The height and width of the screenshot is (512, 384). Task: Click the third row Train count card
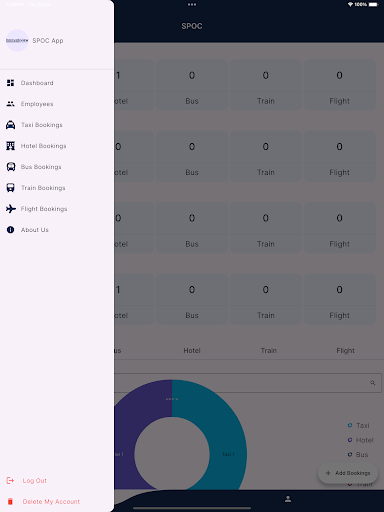(x=266, y=228)
